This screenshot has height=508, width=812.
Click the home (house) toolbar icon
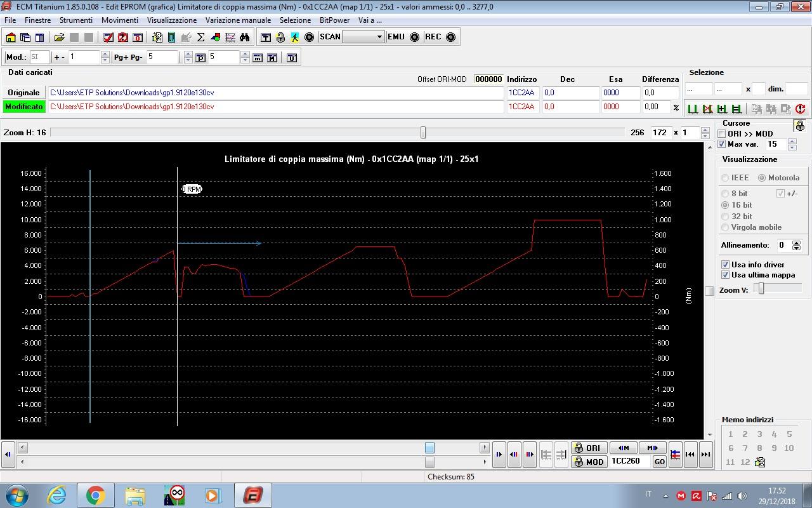[x=11, y=37]
